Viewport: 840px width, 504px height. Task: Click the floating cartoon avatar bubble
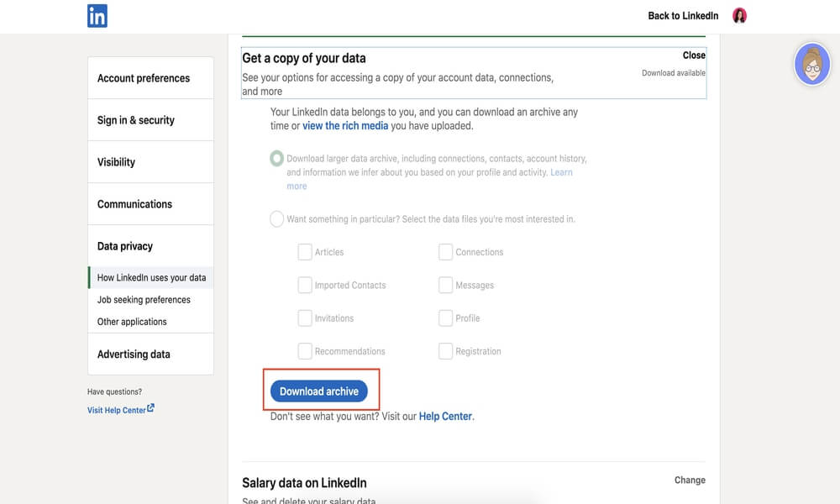tap(812, 65)
